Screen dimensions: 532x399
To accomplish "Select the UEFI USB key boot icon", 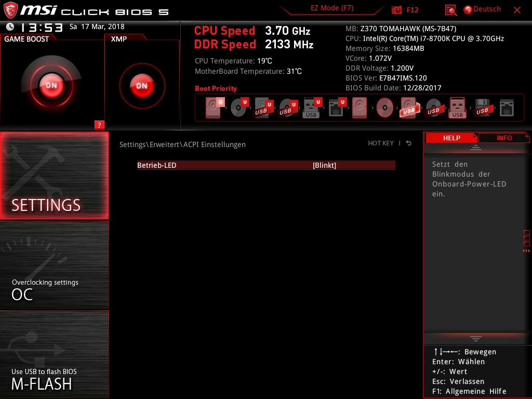I will pyautogui.click(x=312, y=108).
